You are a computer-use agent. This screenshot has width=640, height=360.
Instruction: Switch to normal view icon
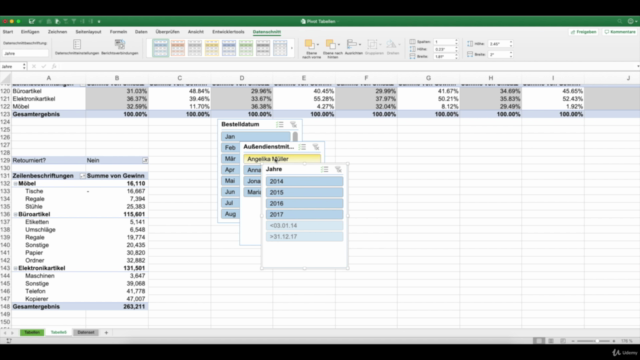tap(539, 341)
